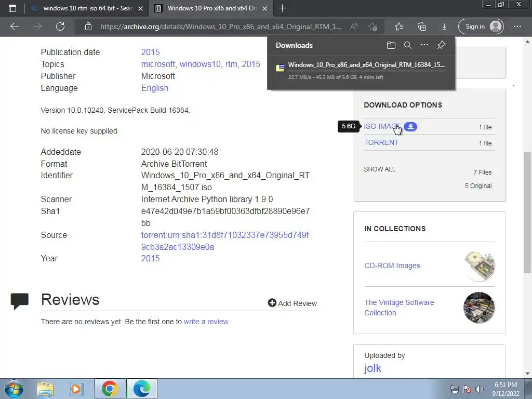Pin the Downloads panel
This screenshot has height=399, width=532.
click(x=441, y=45)
